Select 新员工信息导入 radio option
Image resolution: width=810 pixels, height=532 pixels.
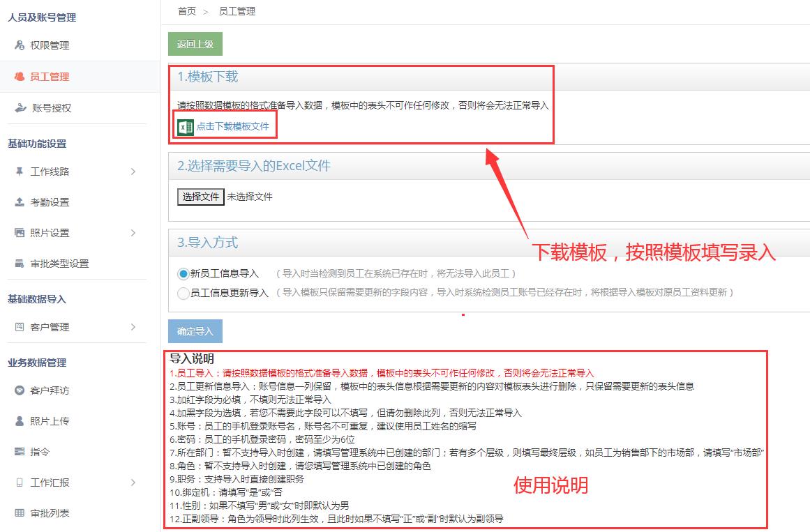click(183, 274)
